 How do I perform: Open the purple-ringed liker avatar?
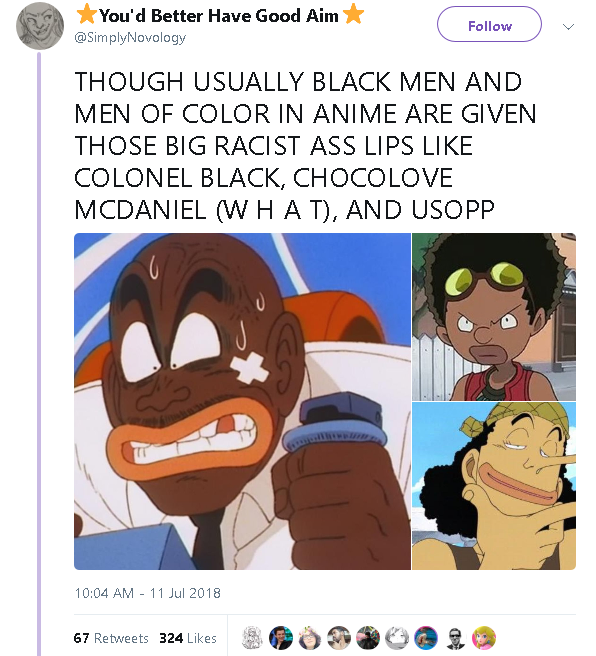425,638
